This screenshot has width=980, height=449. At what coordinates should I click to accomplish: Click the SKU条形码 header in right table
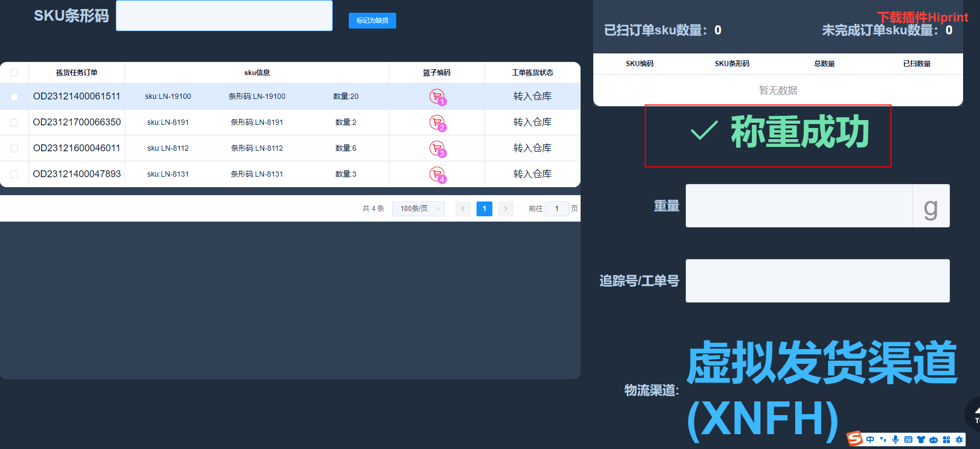click(x=732, y=63)
